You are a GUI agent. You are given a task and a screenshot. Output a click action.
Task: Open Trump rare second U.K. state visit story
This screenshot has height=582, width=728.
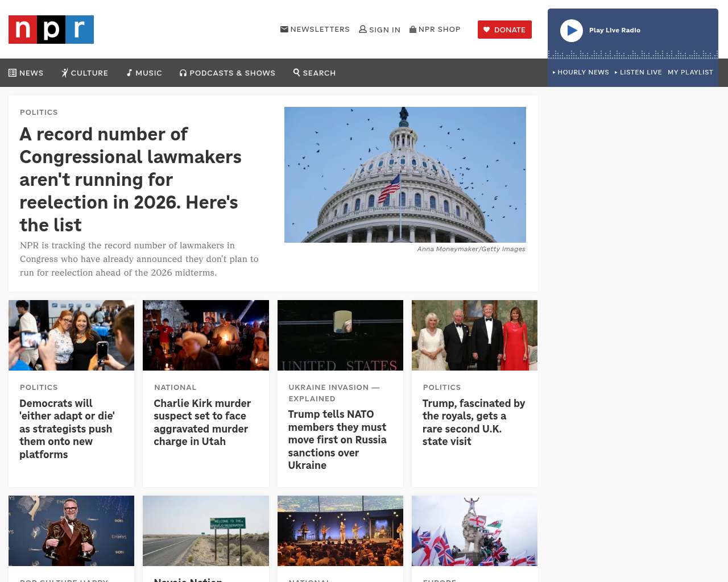tap(474, 422)
